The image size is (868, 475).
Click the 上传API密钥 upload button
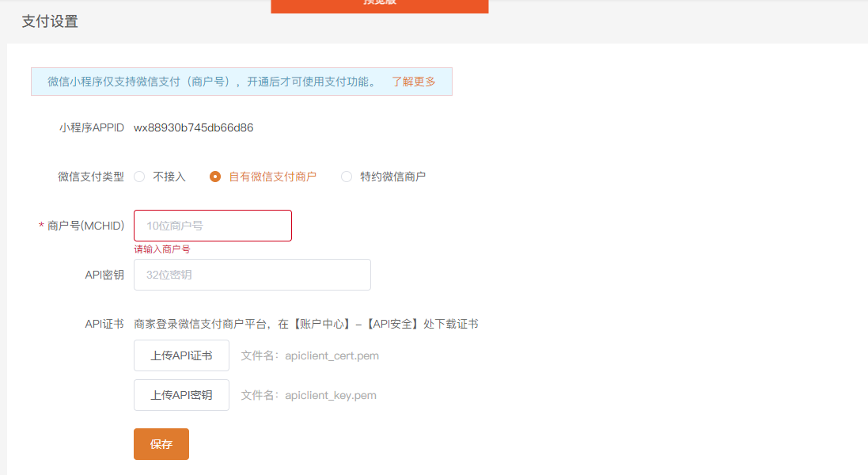[x=181, y=395]
